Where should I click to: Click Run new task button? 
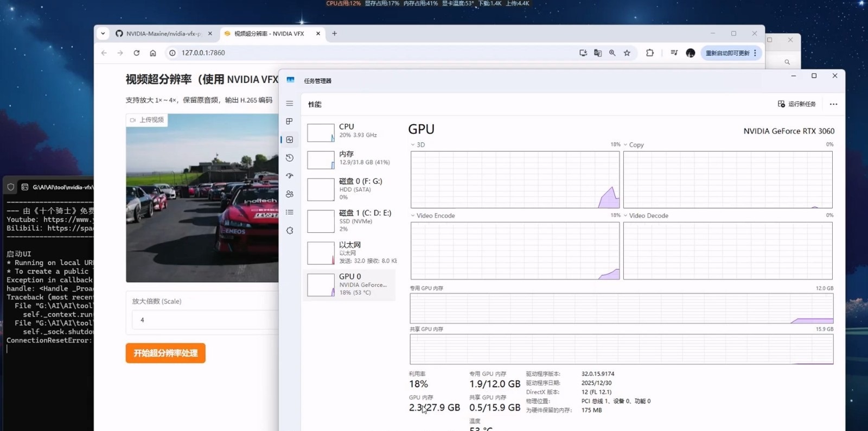click(796, 104)
